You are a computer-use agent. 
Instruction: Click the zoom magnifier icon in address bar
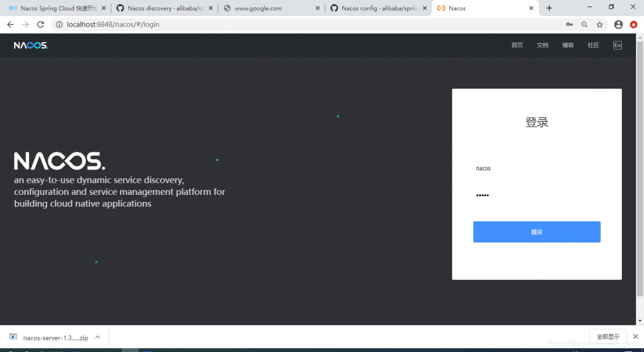(585, 24)
